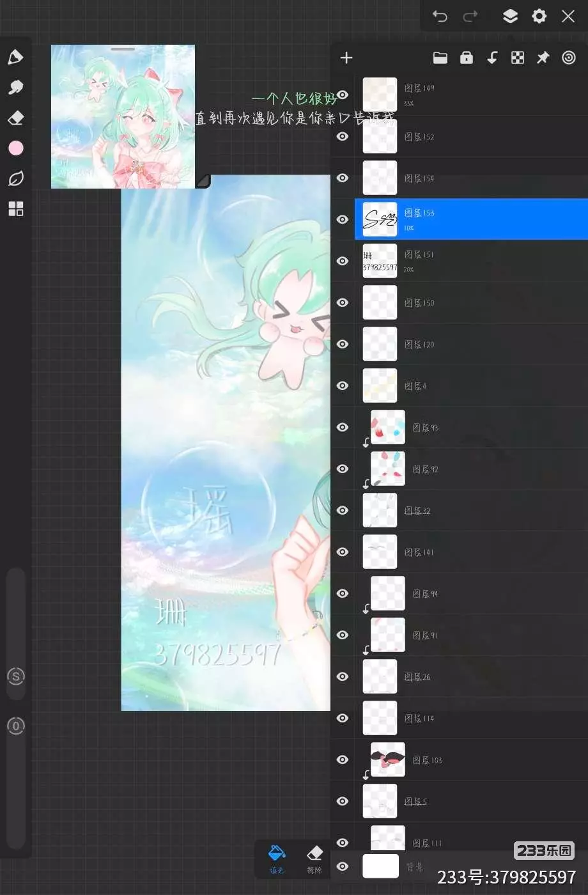
Task: Redo the last undone action
Action: coord(470,16)
